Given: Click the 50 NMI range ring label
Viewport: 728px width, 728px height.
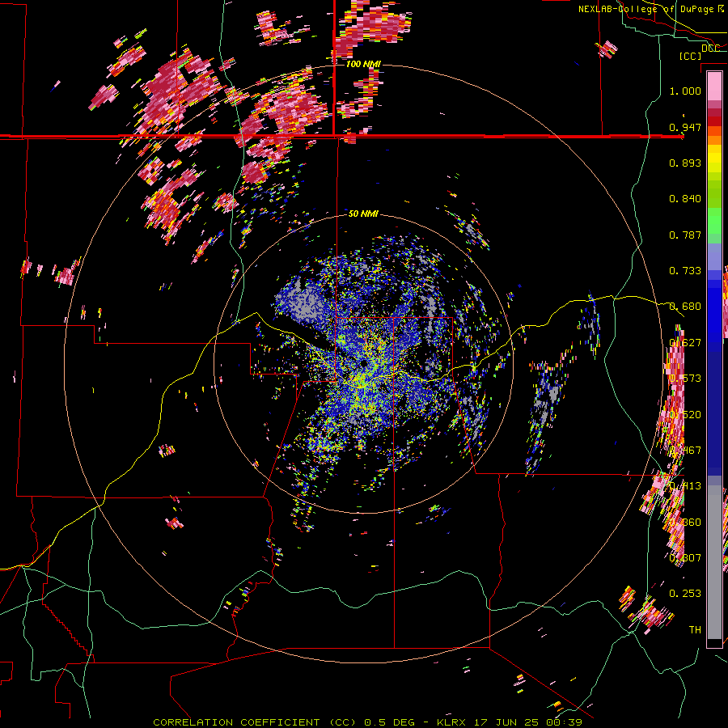Looking at the screenshot, I should (363, 214).
